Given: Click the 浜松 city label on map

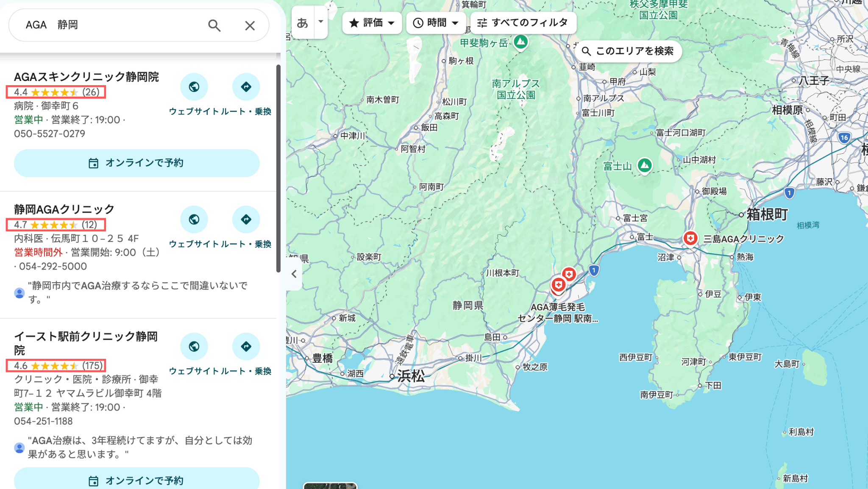Looking at the screenshot, I should coord(411,376).
